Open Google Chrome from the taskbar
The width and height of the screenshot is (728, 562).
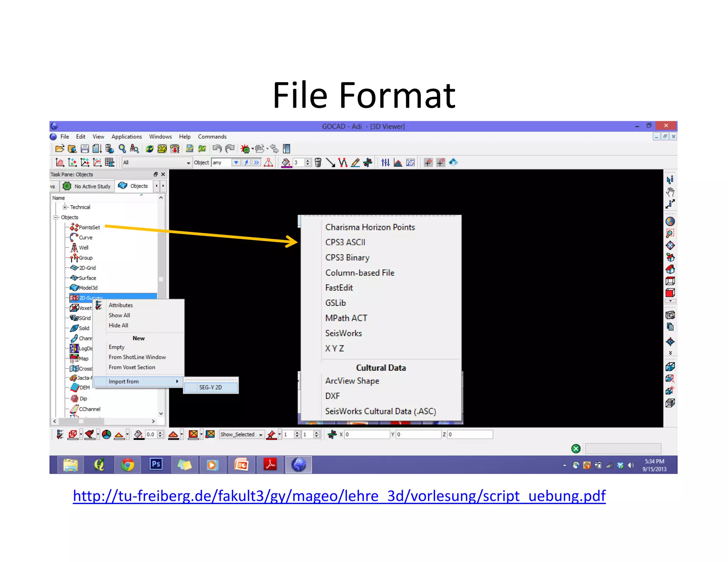(x=127, y=465)
